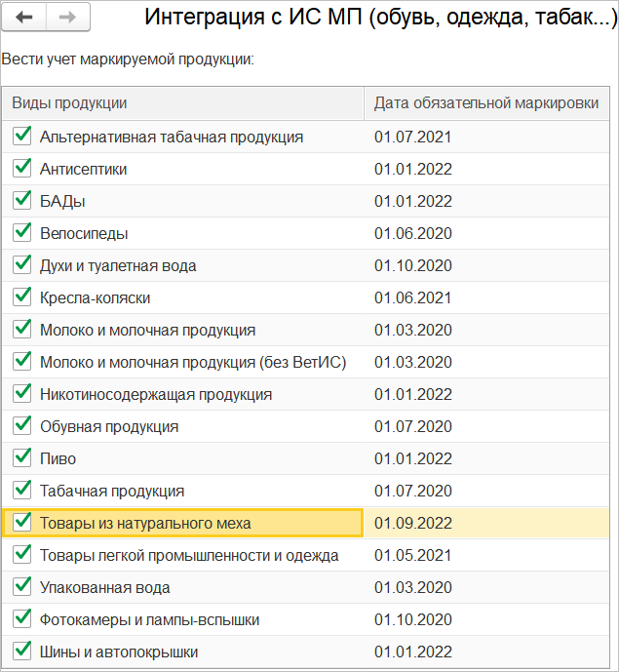Select the Обувная продукция row label

pos(109,427)
